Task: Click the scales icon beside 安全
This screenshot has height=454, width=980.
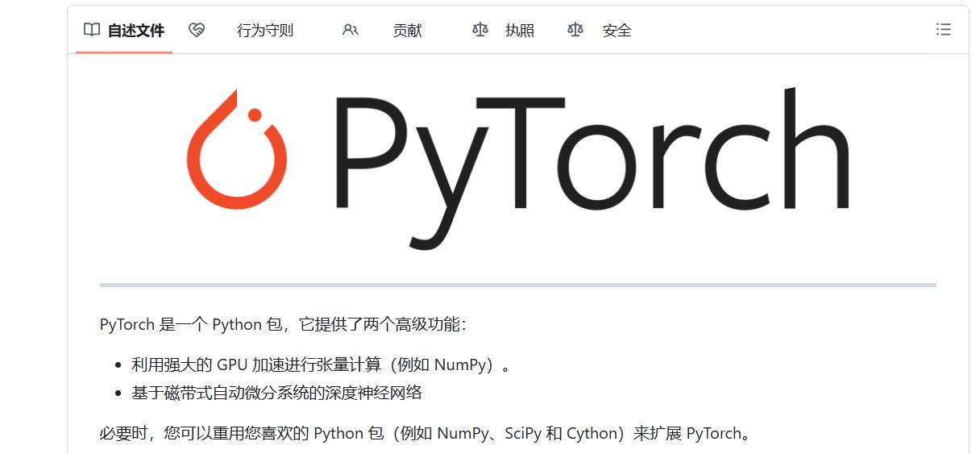Action: click(x=575, y=30)
